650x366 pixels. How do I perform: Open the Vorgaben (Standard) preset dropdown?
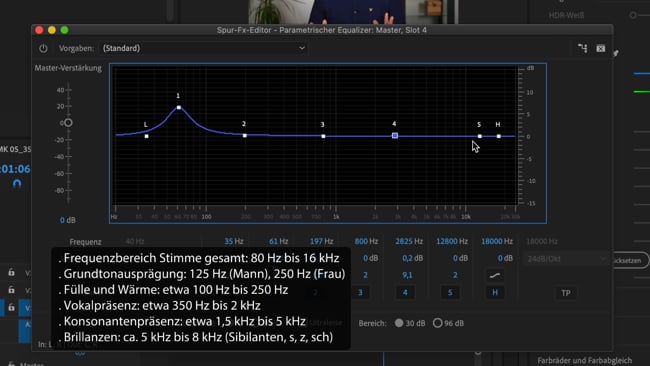pos(204,48)
